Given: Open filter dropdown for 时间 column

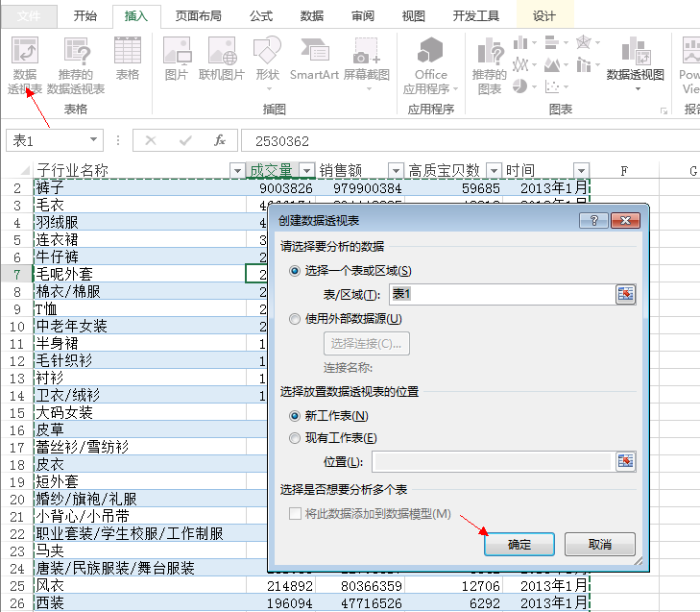Looking at the screenshot, I should [581, 171].
